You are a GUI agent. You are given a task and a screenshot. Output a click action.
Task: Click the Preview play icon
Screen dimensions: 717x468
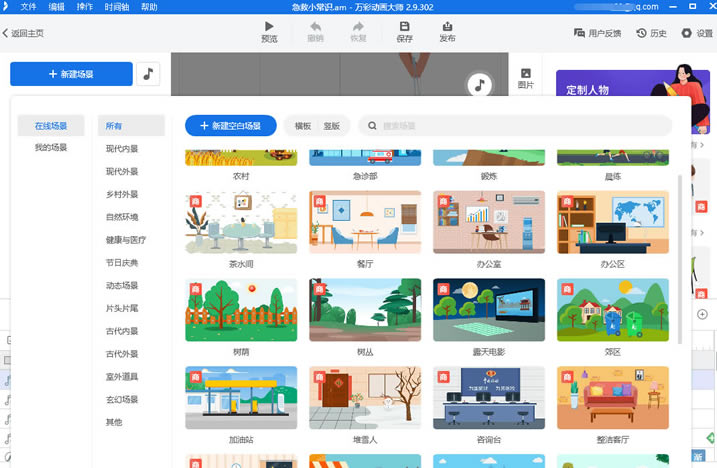click(x=269, y=27)
